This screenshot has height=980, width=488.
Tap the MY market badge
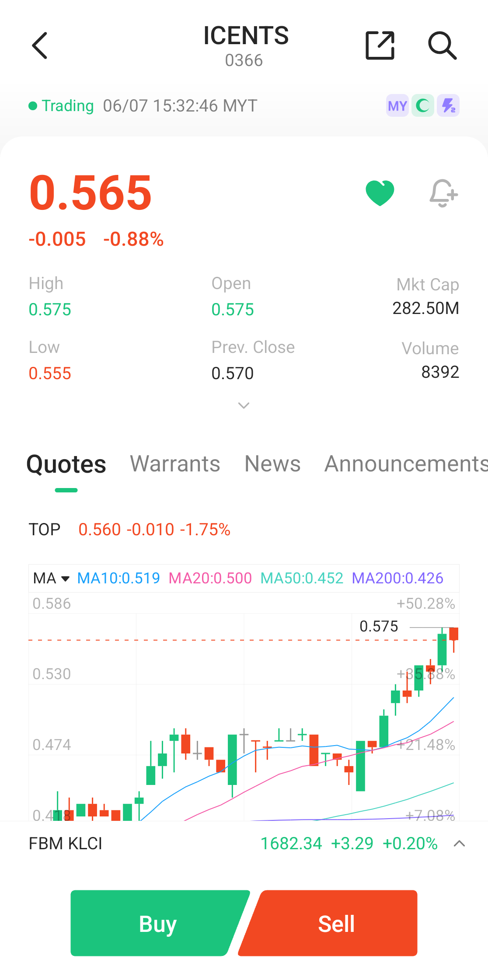[397, 106]
